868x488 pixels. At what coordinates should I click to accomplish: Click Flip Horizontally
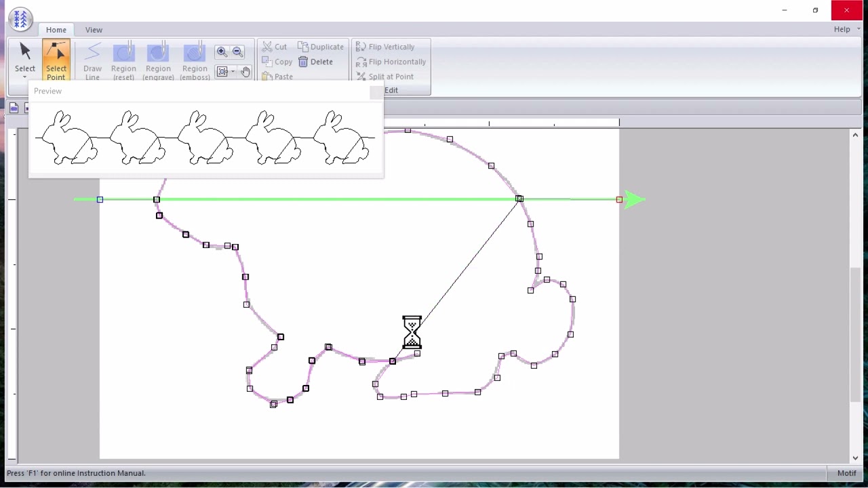[x=391, y=62]
